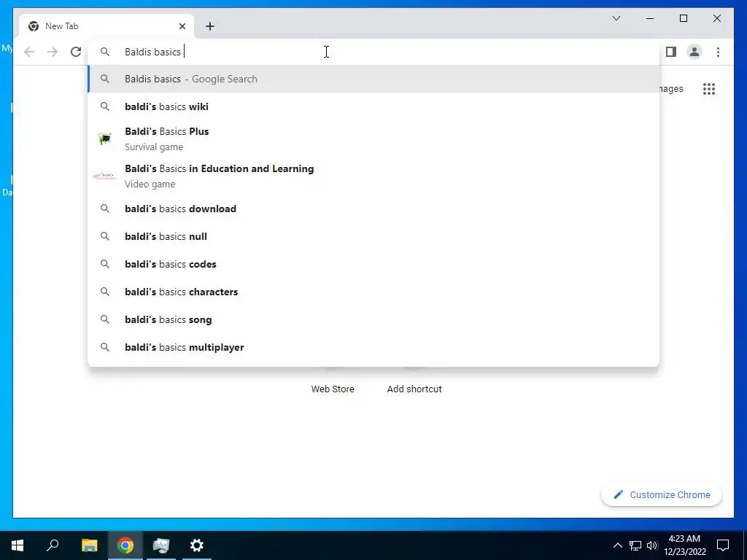The image size is (747, 560).
Task: Click search icon beside 'baldi's basics wiki'
Action: [x=105, y=106]
